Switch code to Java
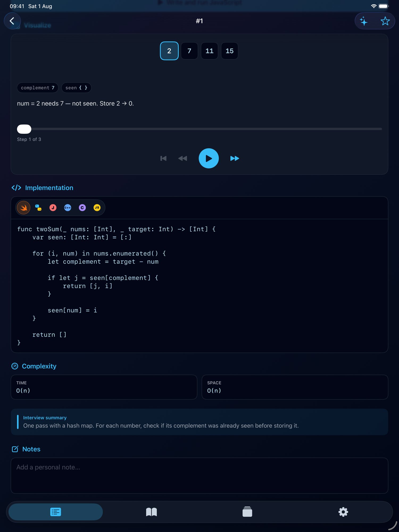The image size is (399, 532). (x=53, y=208)
